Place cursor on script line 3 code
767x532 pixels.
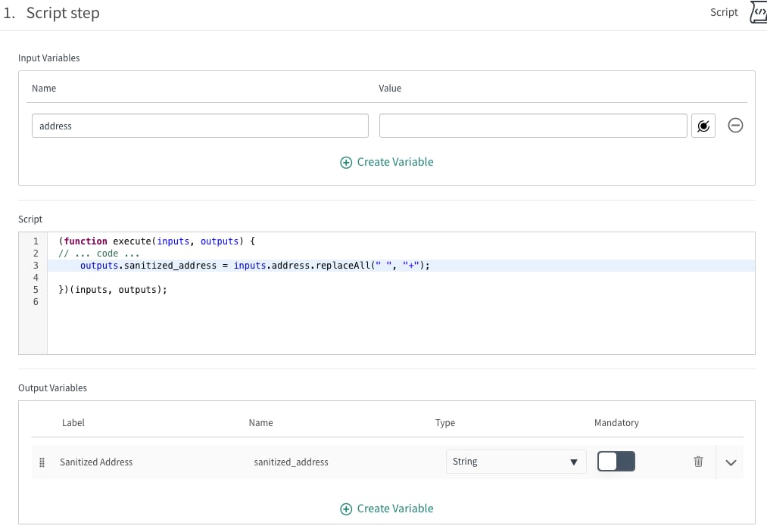(x=255, y=266)
